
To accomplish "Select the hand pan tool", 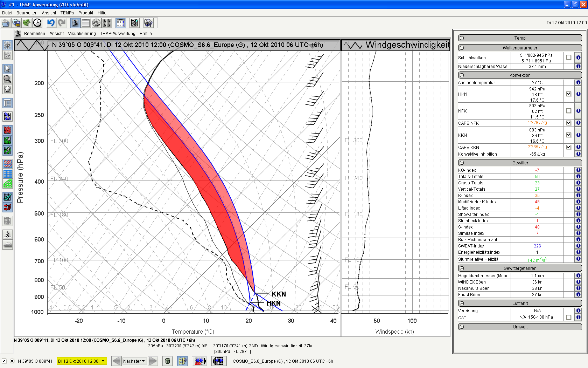I will click(x=7, y=89).
